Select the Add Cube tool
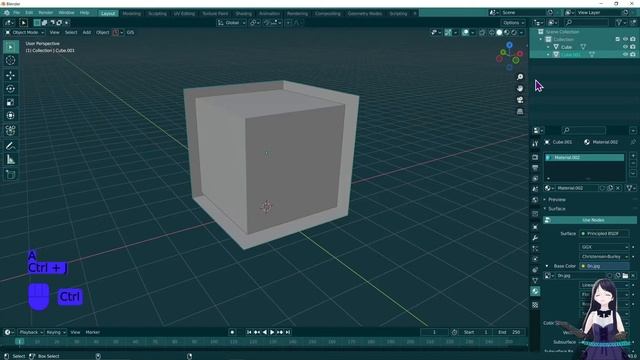The image size is (640, 360). (x=10, y=175)
